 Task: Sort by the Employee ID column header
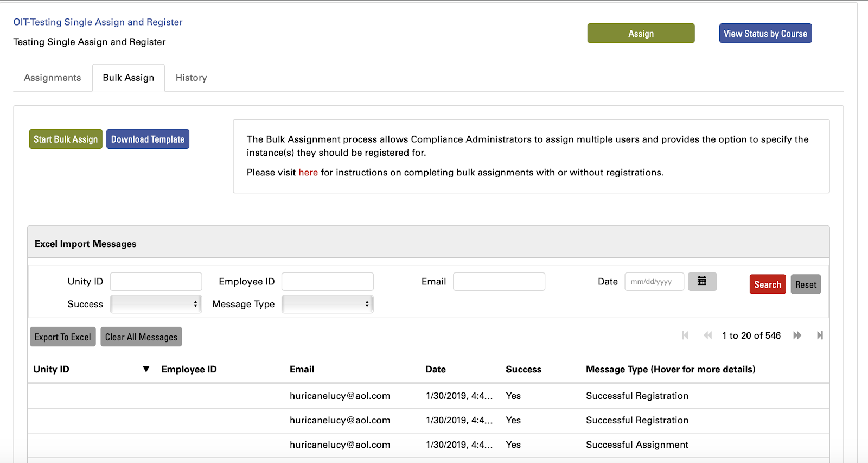pyautogui.click(x=189, y=369)
